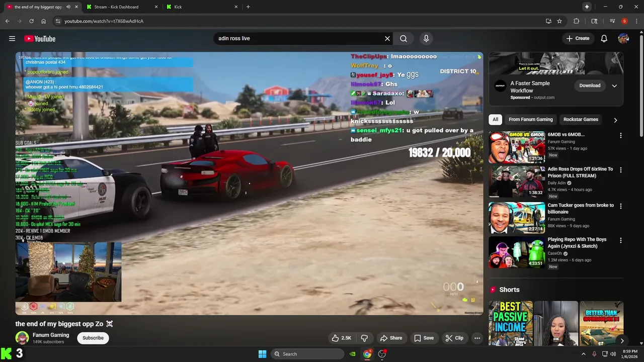This screenshot has width=644, height=362.
Task: Click the Gemini sparkle button in title bar
Action: (x=587, y=7)
